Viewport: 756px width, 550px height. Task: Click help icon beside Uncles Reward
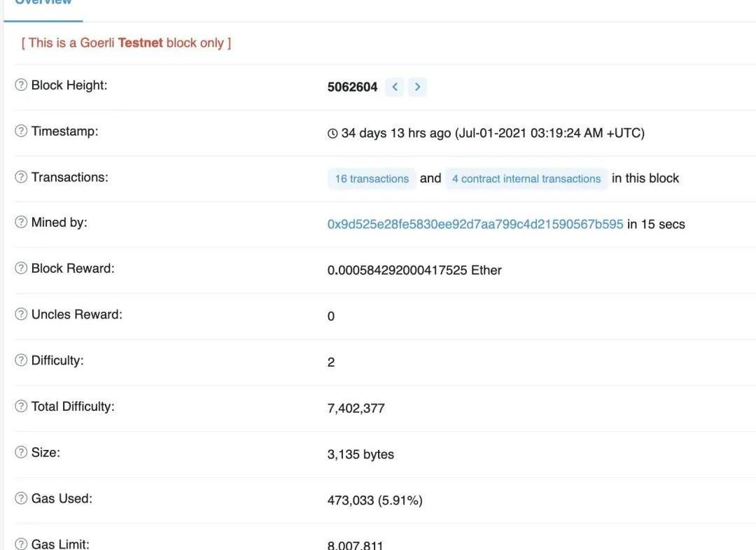point(21,315)
